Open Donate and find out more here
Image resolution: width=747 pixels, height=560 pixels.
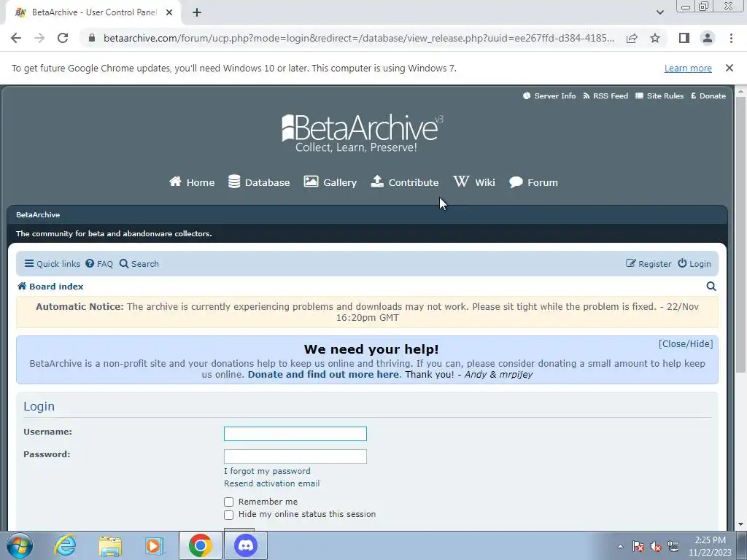point(323,374)
